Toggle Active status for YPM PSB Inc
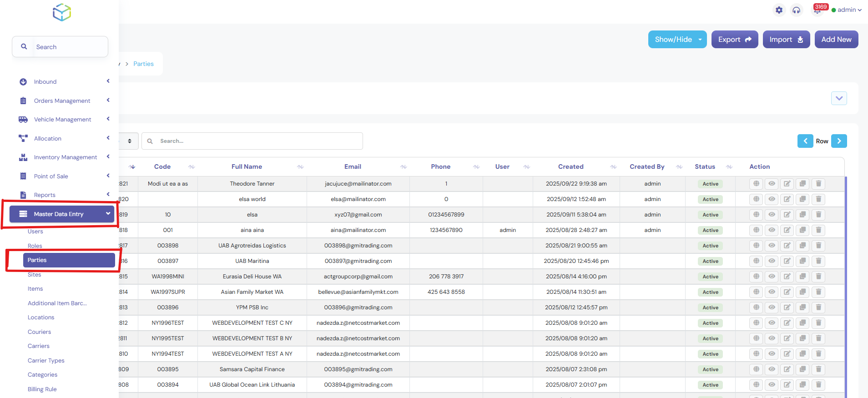 710,307
